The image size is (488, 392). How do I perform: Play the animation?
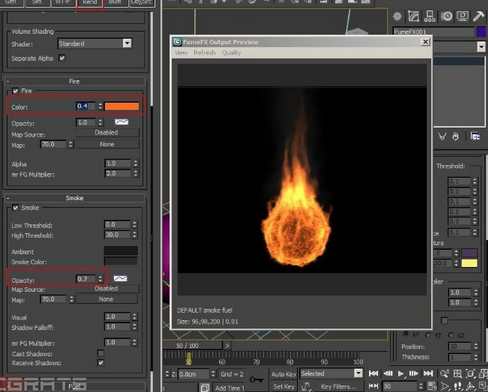click(401, 373)
